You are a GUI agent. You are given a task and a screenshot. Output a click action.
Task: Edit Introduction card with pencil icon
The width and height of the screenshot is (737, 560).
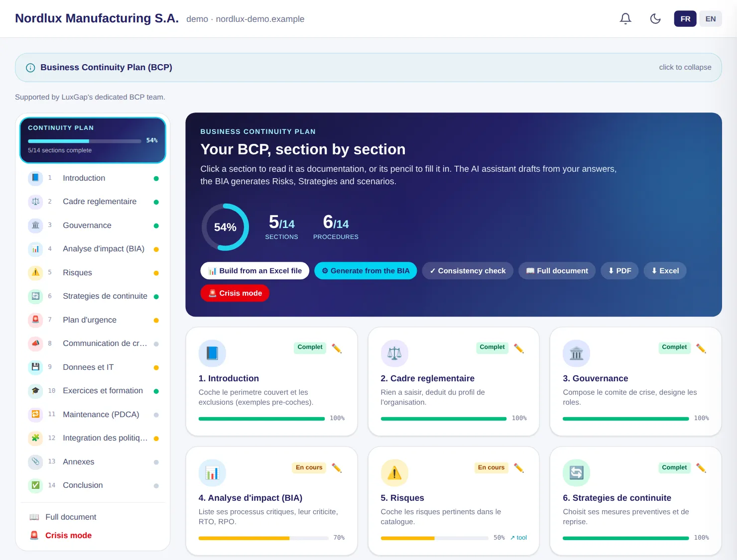click(337, 348)
